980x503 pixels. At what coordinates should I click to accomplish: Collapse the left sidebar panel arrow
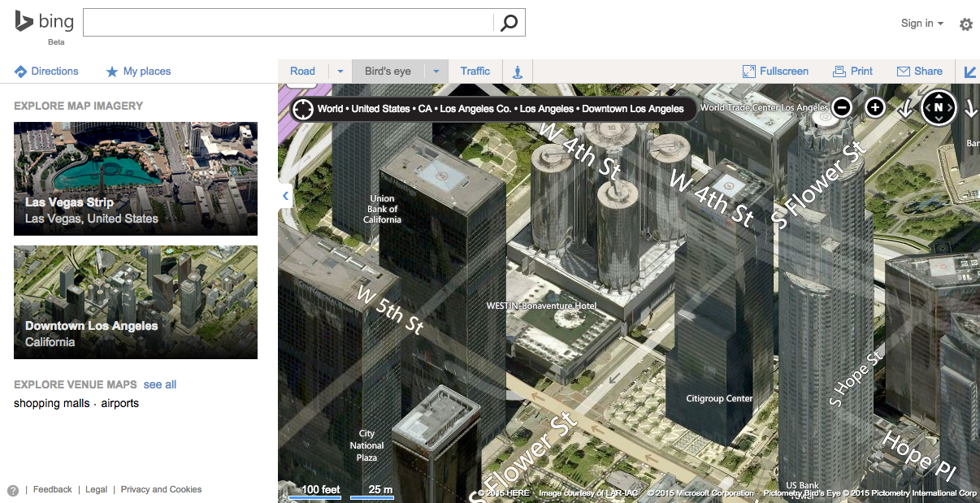pos(285,196)
